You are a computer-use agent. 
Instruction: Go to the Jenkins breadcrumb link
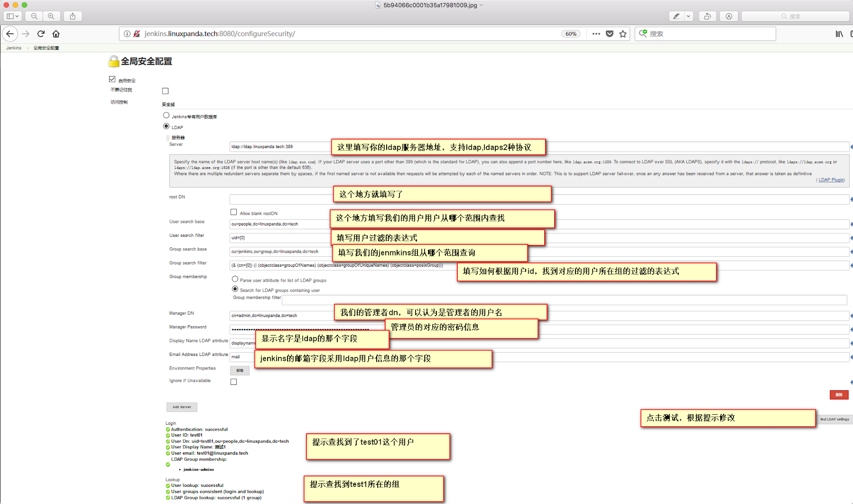coord(14,48)
